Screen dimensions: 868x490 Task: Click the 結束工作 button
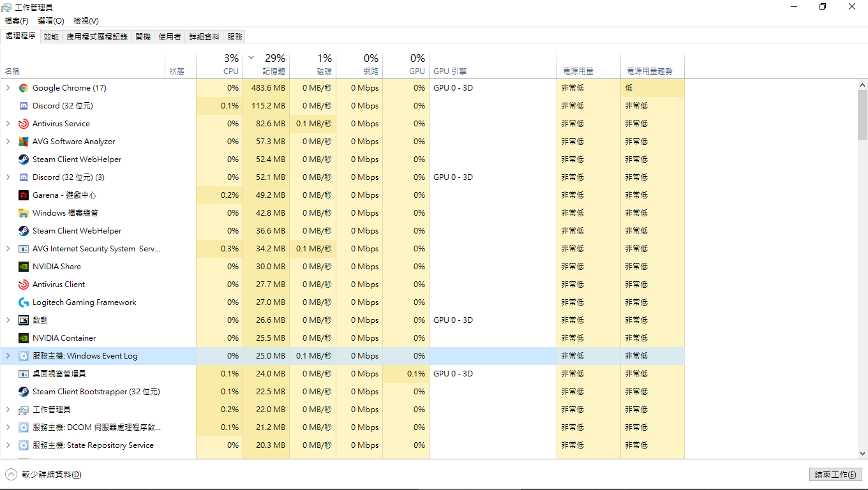(x=835, y=474)
